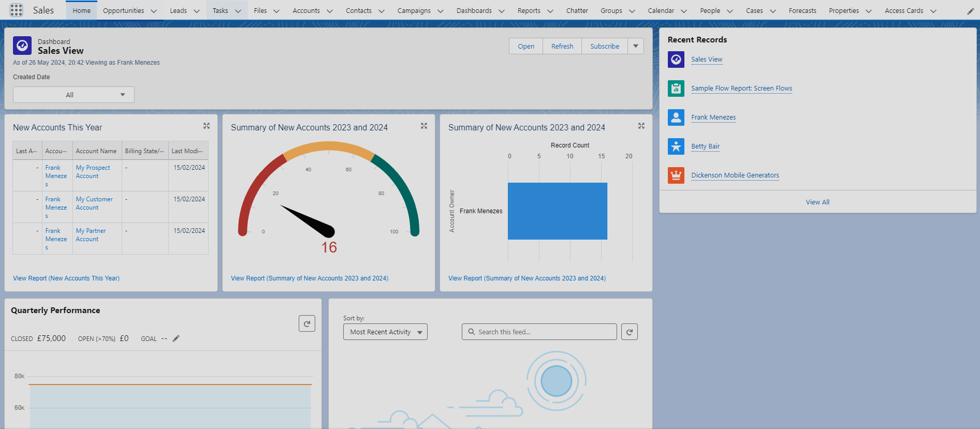
Task: Click the Betty Bair lead icon
Action: coord(676,146)
